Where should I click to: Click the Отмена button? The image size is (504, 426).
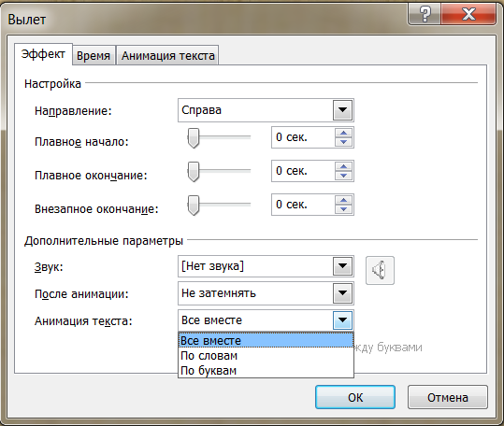(x=448, y=397)
